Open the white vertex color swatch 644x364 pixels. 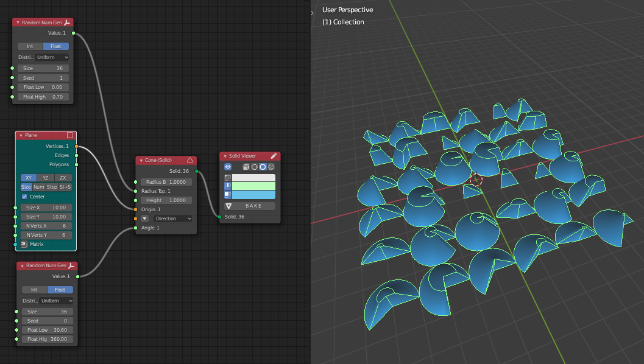coord(253,178)
